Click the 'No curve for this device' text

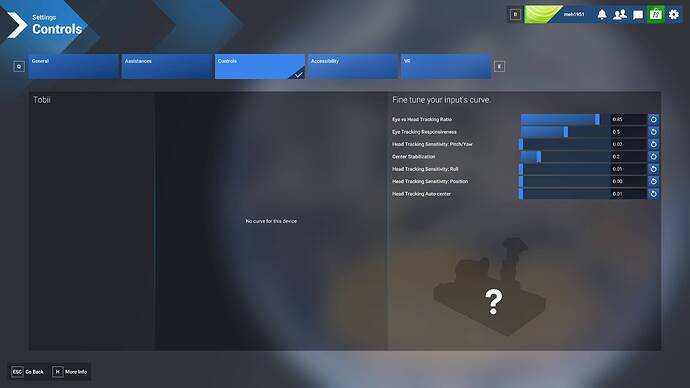click(x=271, y=221)
